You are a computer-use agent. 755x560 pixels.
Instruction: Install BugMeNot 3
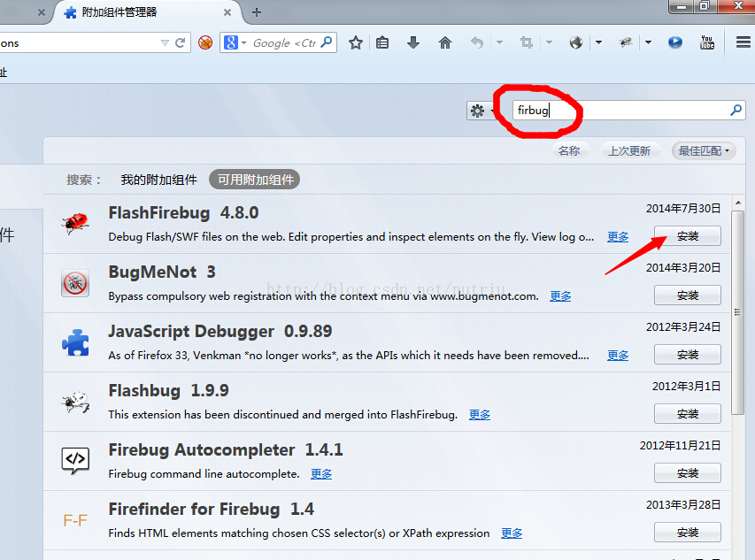click(x=687, y=295)
